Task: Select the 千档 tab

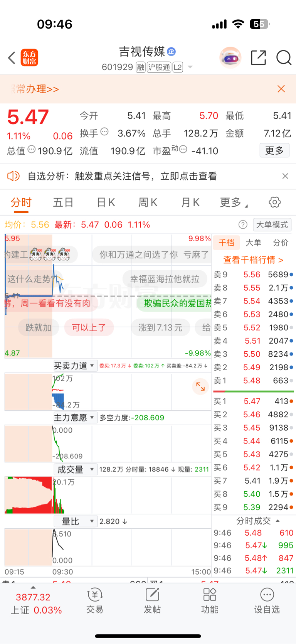Action: (226, 243)
